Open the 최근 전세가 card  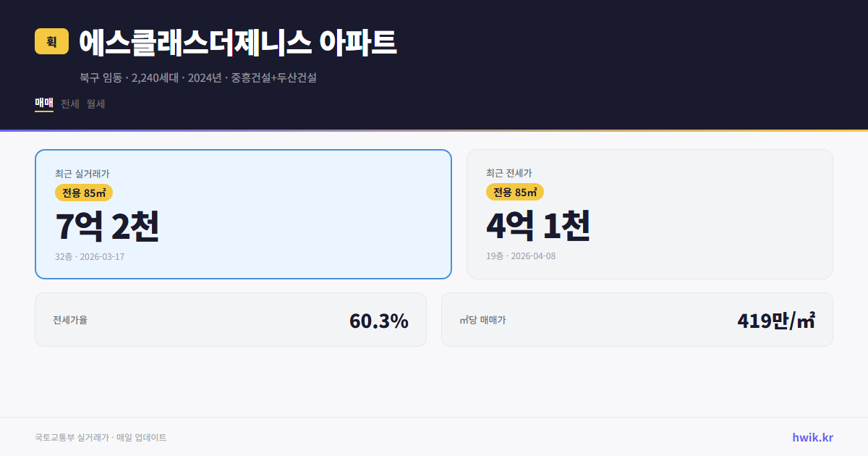point(650,214)
